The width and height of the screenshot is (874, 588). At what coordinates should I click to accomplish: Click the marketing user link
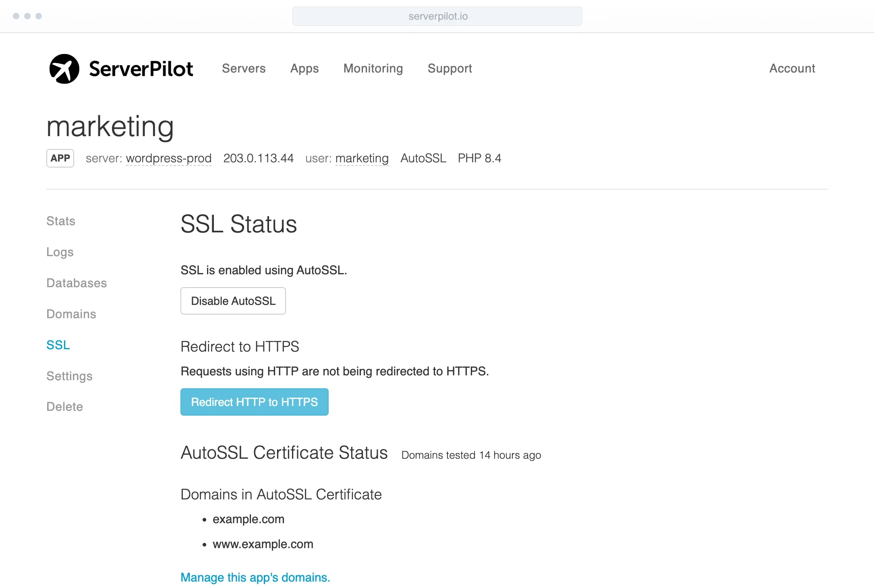(362, 158)
